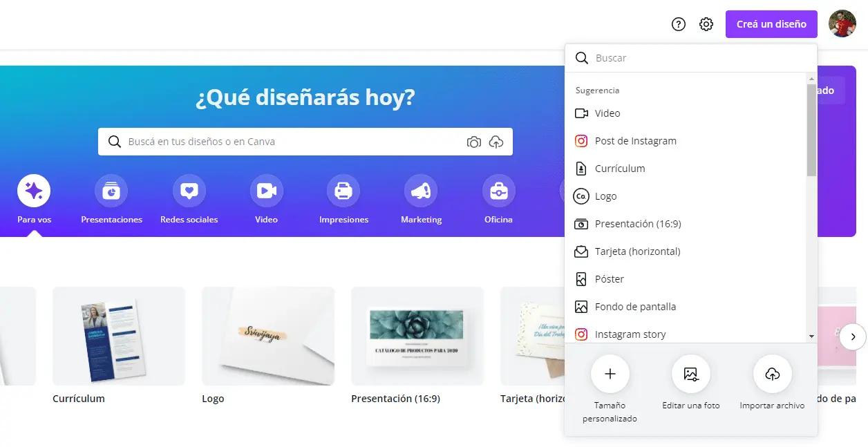The height and width of the screenshot is (447, 868).
Task: Select the Oficina briefcase icon
Action: pos(498,191)
